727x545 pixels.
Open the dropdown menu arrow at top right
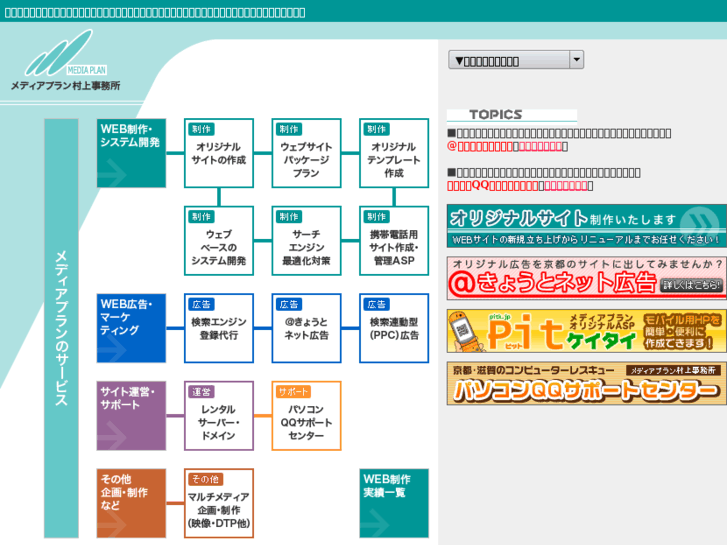point(576,60)
